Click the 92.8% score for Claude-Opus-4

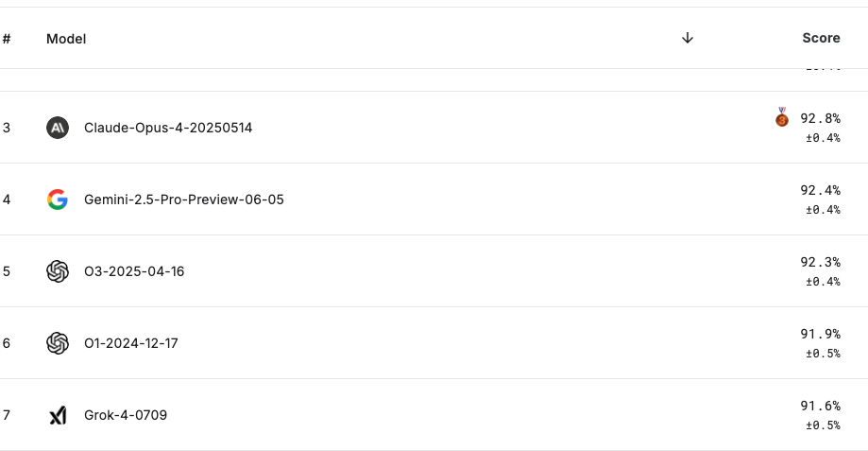820,118
